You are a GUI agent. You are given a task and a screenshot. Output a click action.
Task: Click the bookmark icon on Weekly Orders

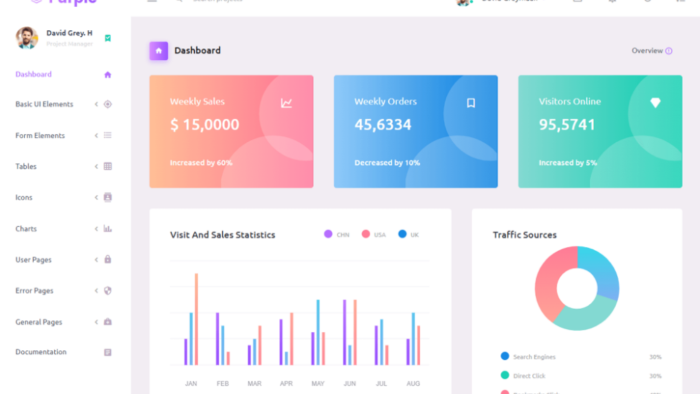pos(471,103)
